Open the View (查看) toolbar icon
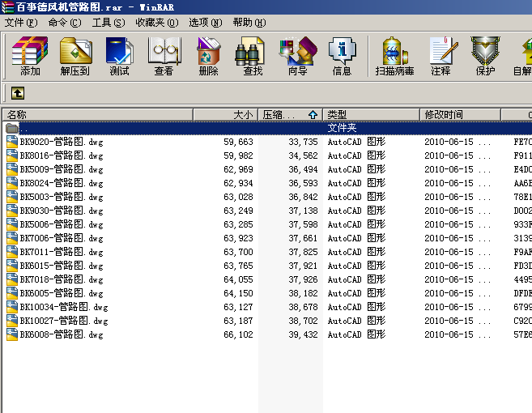 coord(164,57)
